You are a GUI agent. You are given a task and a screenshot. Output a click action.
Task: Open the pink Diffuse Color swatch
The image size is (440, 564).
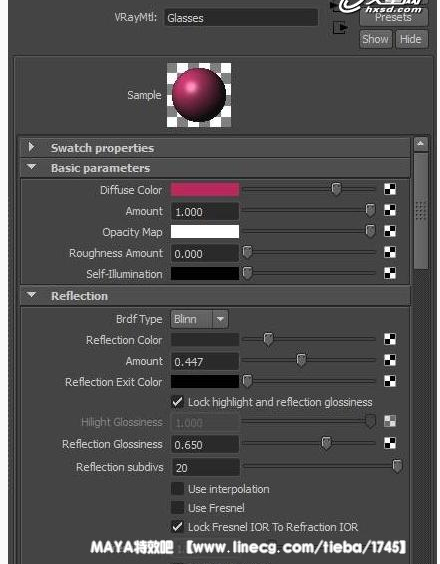click(x=205, y=190)
